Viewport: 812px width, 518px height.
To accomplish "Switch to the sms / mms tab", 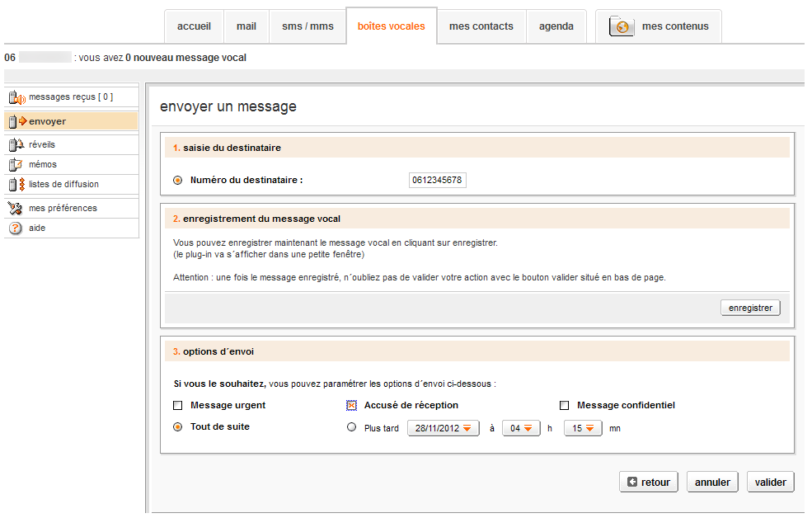I will (x=307, y=26).
